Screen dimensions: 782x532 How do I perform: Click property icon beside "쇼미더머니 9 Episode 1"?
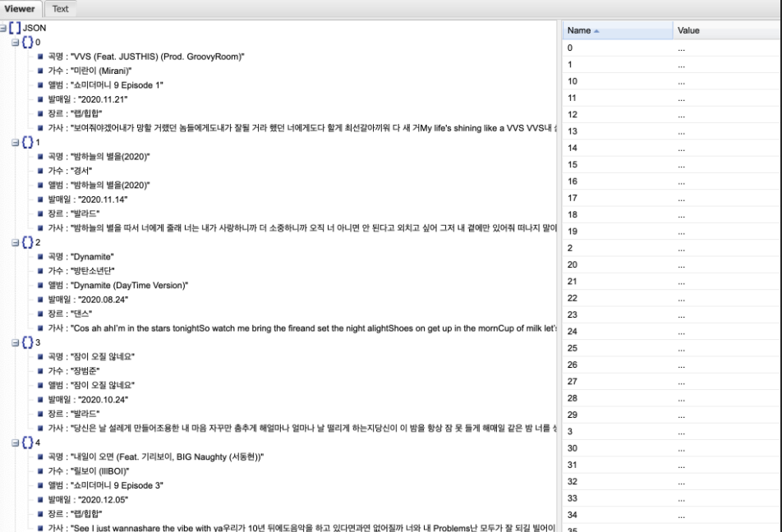(x=40, y=85)
